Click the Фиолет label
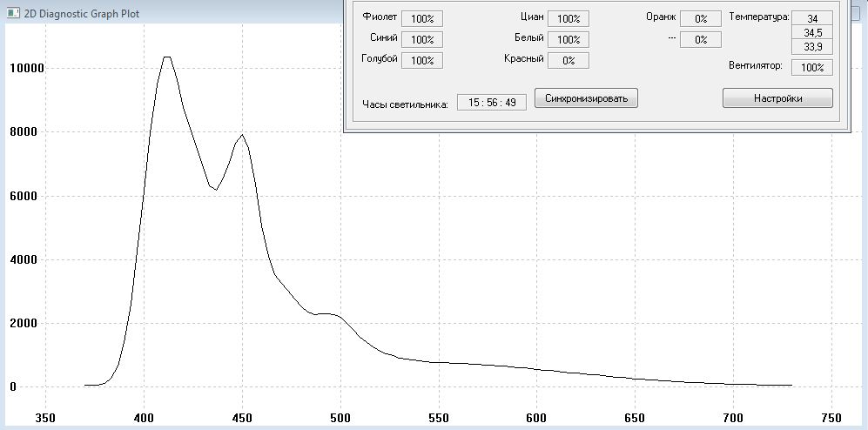Screen dimensions: 868x430 click(380, 17)
